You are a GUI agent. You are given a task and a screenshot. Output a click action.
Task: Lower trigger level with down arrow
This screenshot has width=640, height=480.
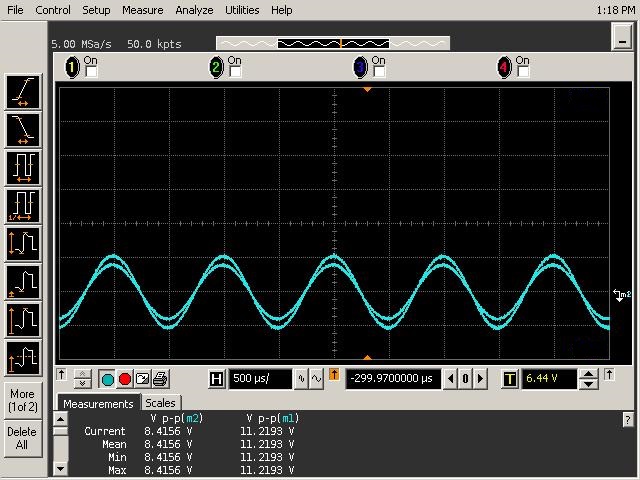click(x=588, y=384)
